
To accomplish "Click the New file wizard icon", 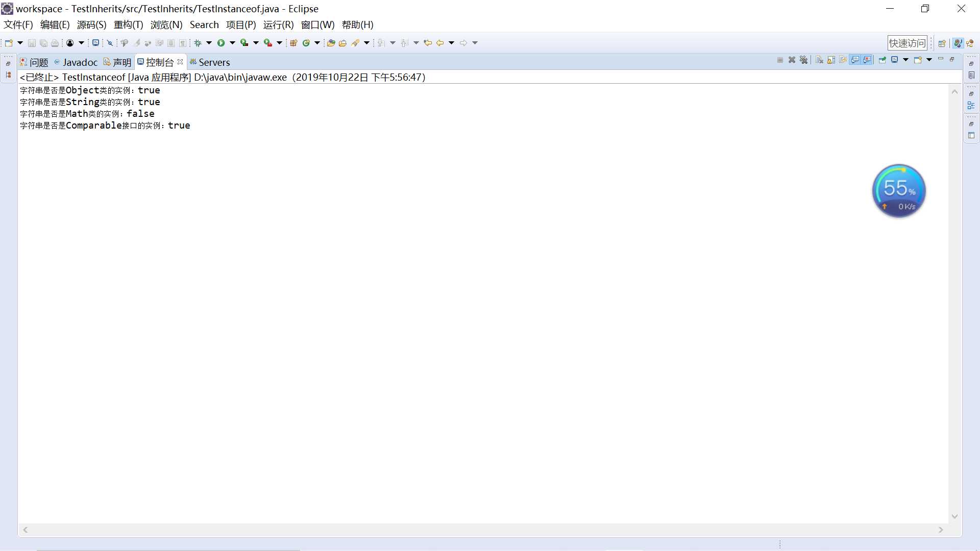I will [x=9, y=43].
